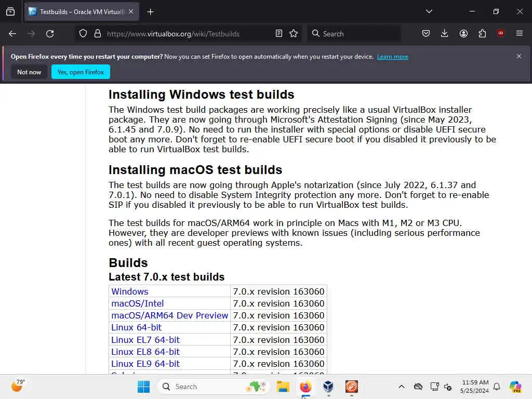Image resolution: width=532 pixels, height=399 pixels.
Task: Open File Explorer from the taskbar
Action: pyautogui.click(x=283, y=387)
